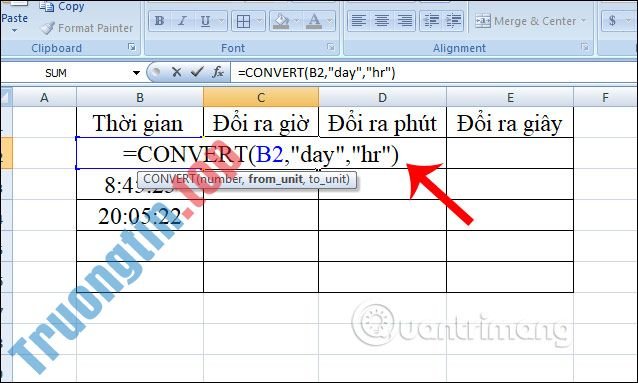This screenshot has width=638, height=383.
Task: Toggle Underline formatting
Action: [205, 21]
